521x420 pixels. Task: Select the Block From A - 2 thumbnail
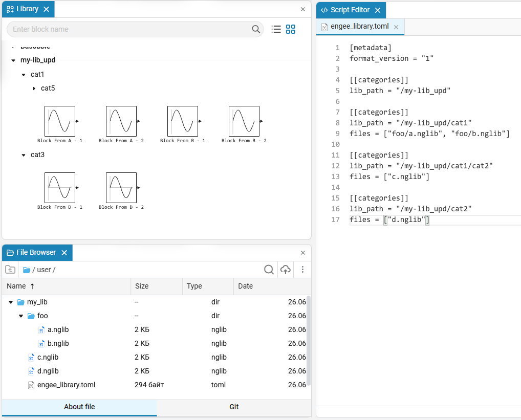121,121
